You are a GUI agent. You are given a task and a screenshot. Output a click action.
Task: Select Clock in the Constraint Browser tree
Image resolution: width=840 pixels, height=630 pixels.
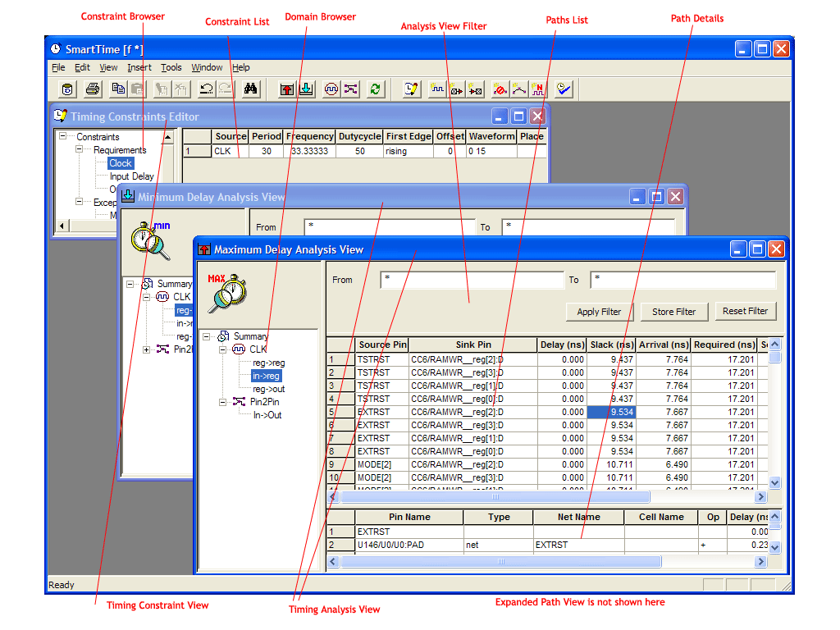[x=121, y=163]
